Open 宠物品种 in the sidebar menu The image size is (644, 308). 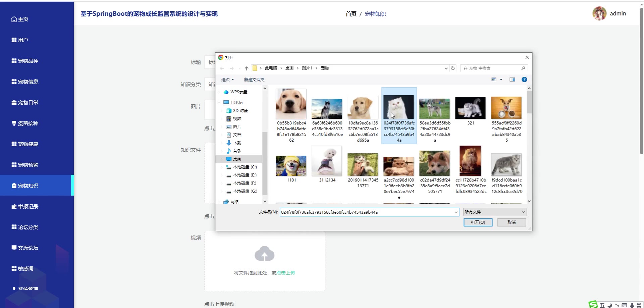[37, 61]
